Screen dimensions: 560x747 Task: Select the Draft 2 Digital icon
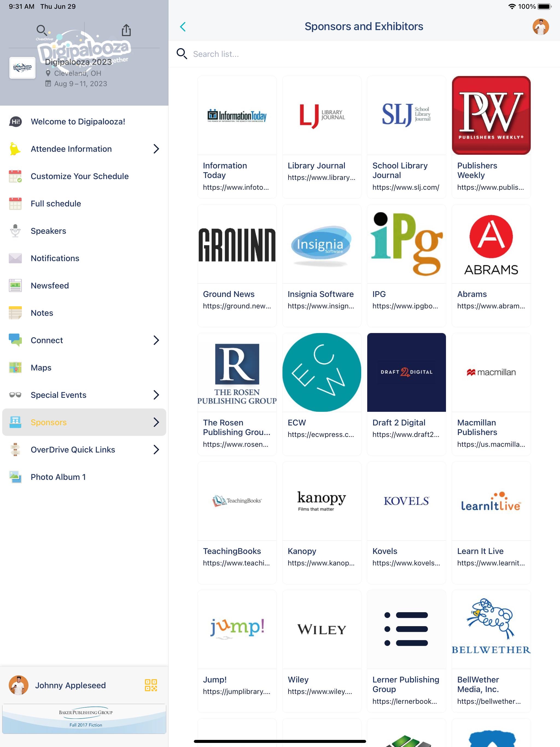point(406,372)
